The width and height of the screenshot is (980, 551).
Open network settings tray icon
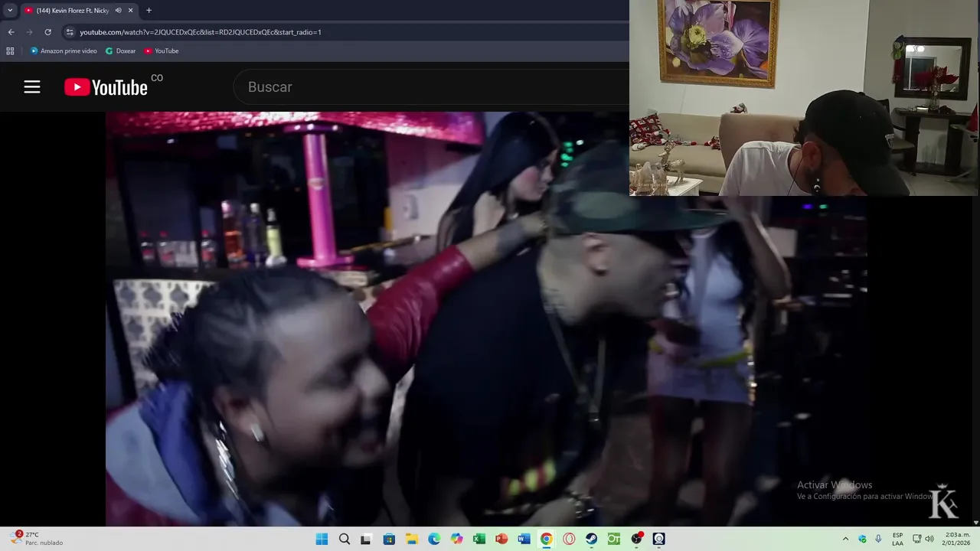tap(916, 539)
